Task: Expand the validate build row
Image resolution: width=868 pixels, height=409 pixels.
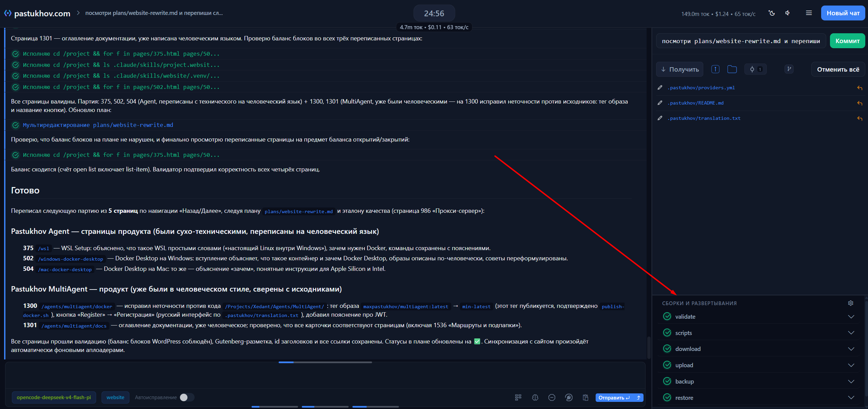Action: pyautogui.click(x=851, y=317)
